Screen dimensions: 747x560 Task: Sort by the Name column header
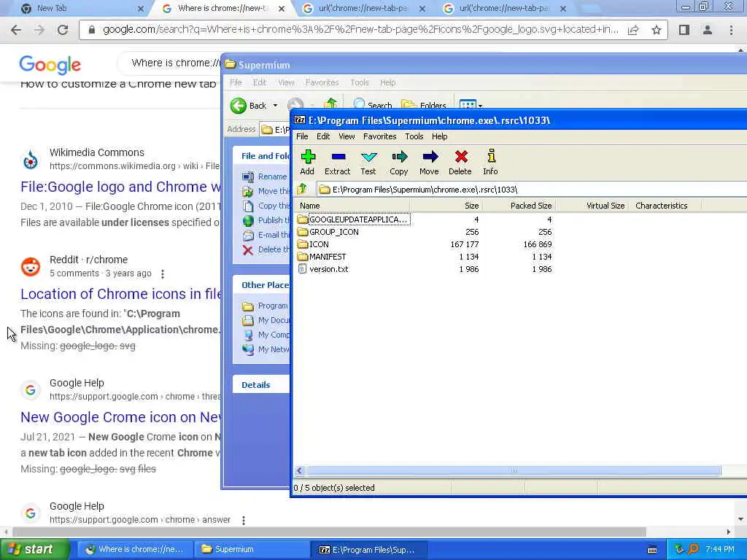pyautogui.click(x=352, y=206)
